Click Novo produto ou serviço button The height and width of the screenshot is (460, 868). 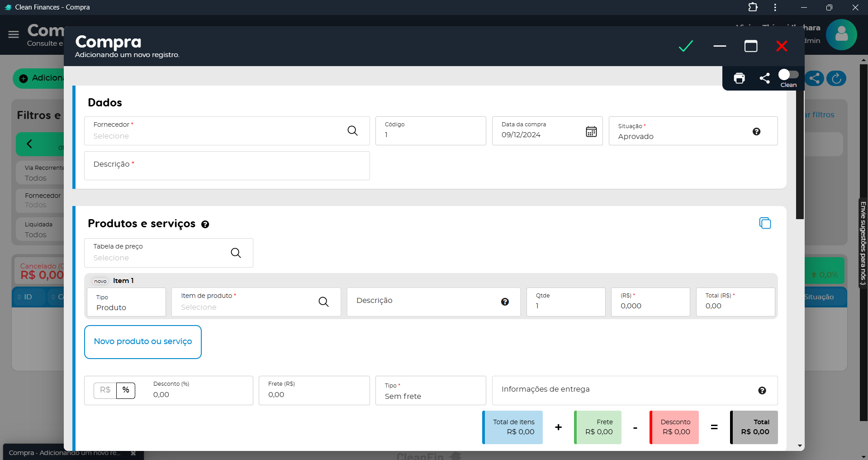tap(143, 342)
